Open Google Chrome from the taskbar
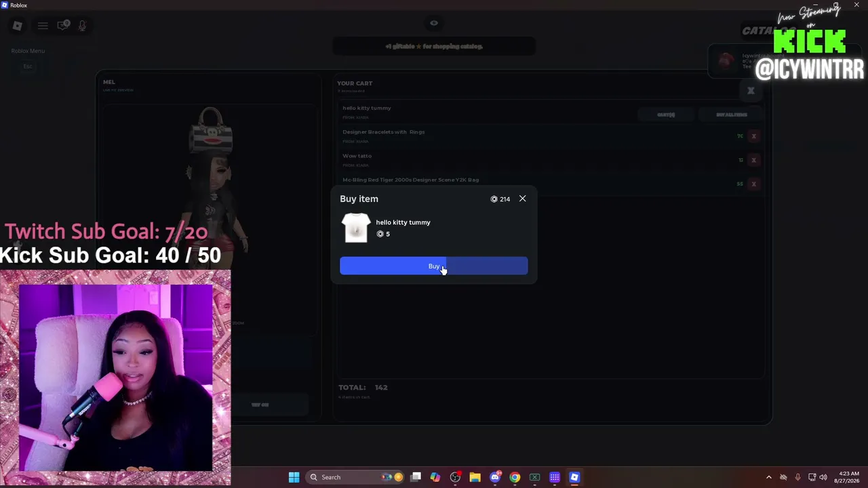Viewport: 868px width, 488px height. [515, 477]
